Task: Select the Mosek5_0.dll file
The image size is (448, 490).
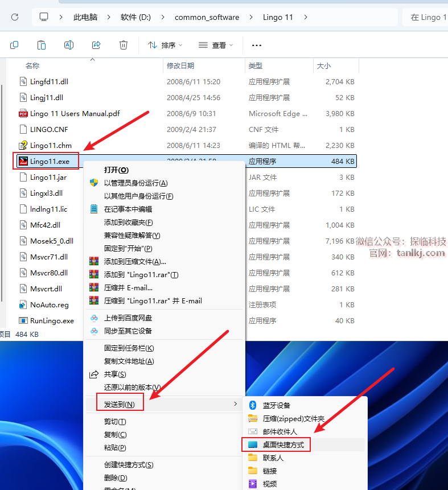Action: tap(52, 241)
